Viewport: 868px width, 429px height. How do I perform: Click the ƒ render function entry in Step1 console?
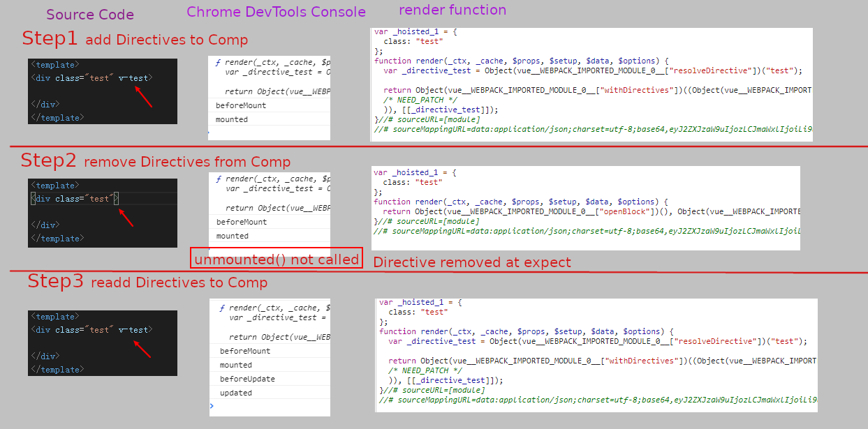(x=272, y=62)
